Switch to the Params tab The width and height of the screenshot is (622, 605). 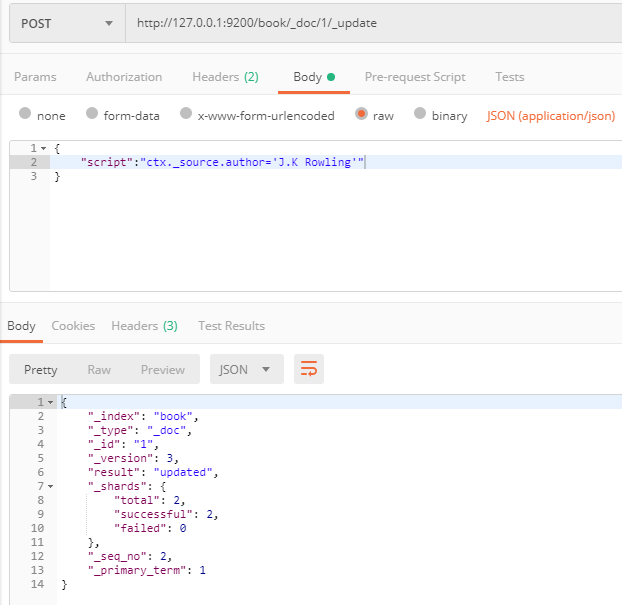coord(35,77)
